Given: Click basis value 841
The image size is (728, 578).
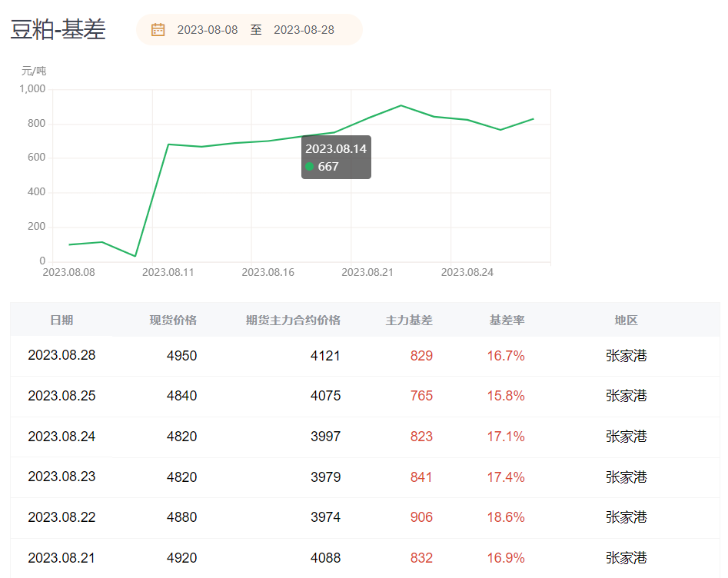Looking at the screenshot, I should (x=421, y=477).
